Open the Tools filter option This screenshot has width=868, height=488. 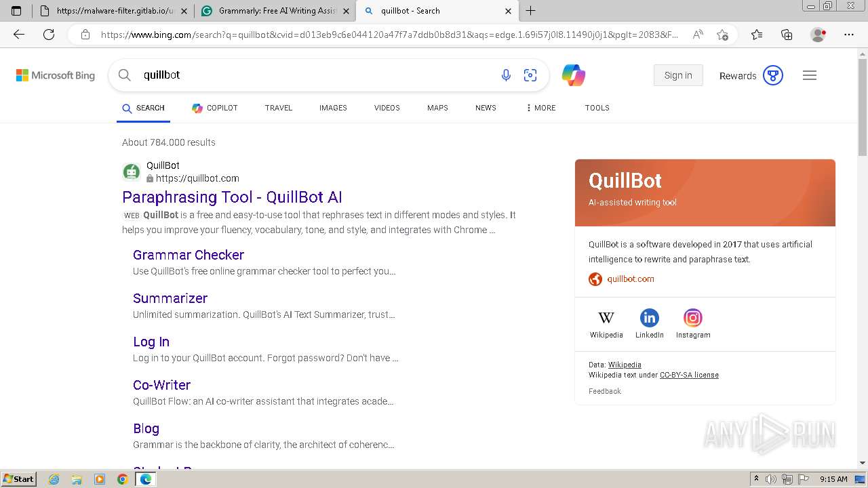[x=597, y=108]
